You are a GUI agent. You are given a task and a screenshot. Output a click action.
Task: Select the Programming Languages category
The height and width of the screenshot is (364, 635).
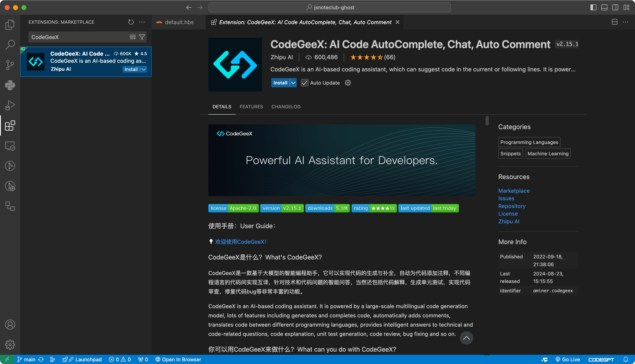[529, 142]
